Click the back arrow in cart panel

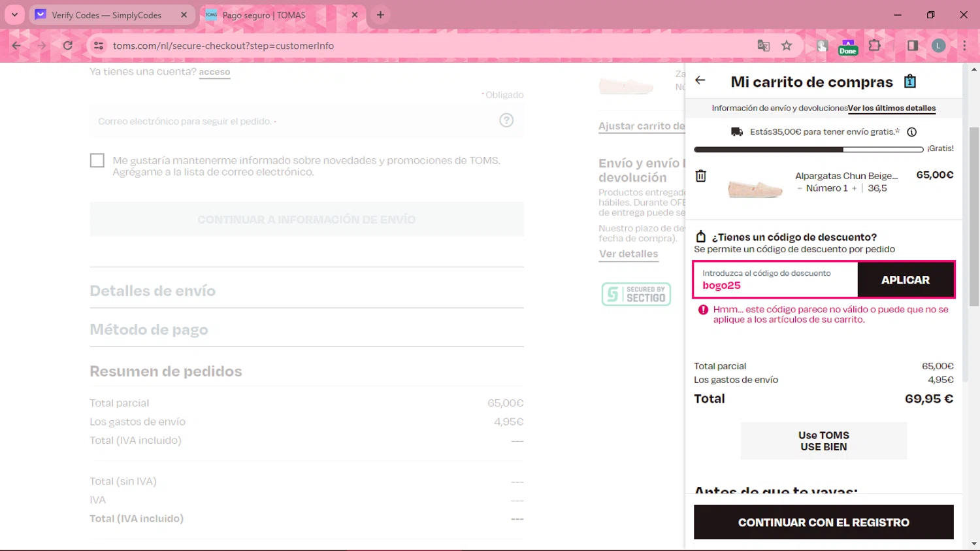pyautogui.click(x=700, y=80)
